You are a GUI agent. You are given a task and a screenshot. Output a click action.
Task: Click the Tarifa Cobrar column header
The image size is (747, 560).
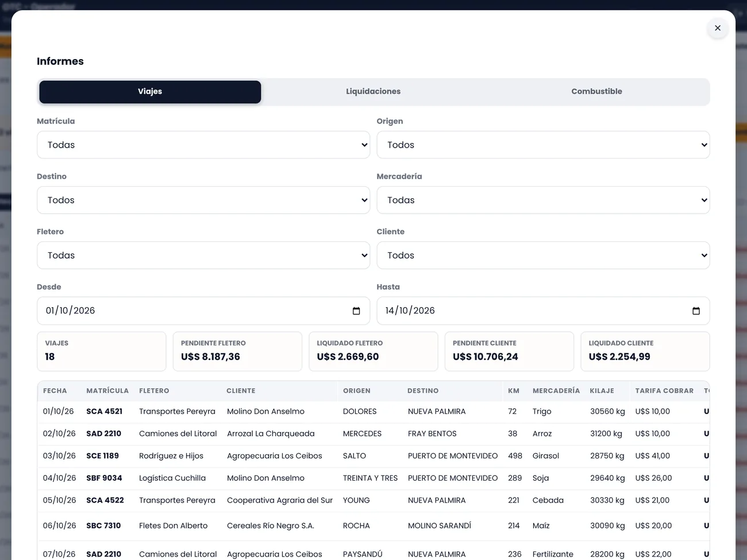pyautogui.click(x=664, y=391)
